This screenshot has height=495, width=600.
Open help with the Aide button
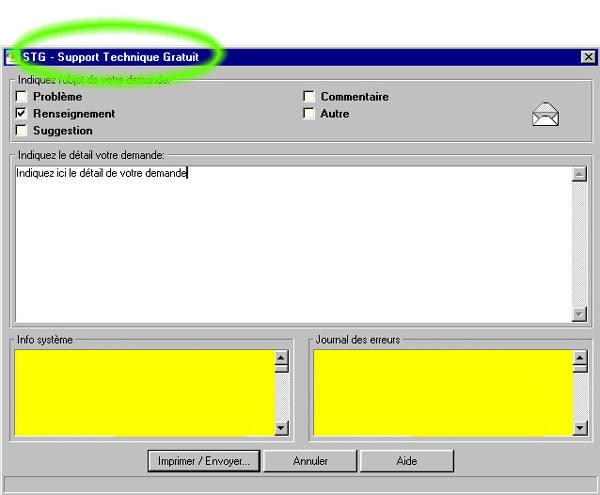coord(406,461)
